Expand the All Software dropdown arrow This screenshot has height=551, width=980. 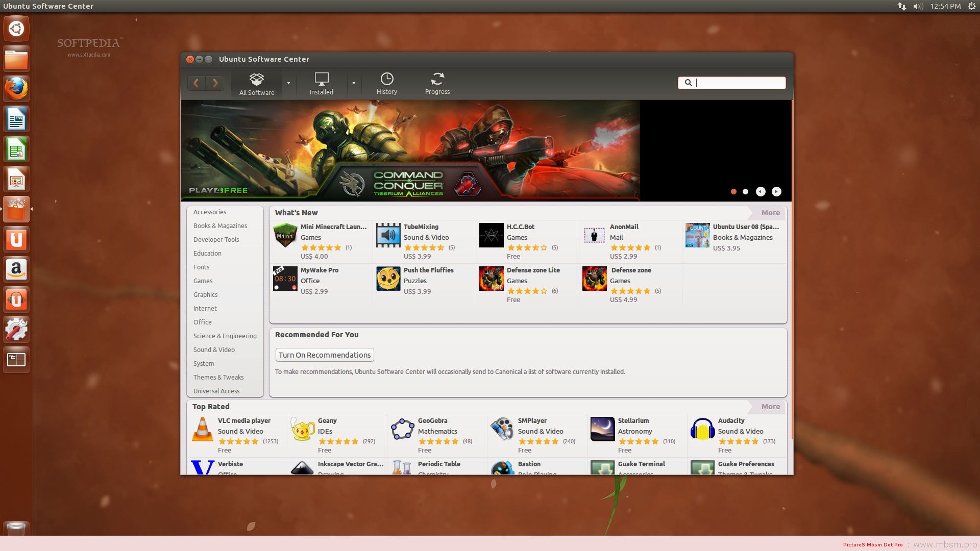[288, 83]
